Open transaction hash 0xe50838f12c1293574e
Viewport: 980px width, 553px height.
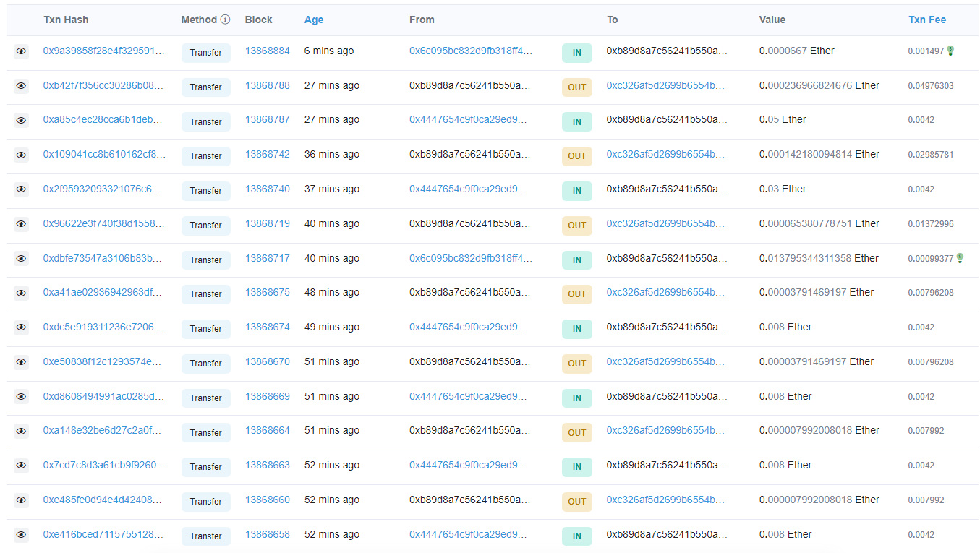point(103,361)
